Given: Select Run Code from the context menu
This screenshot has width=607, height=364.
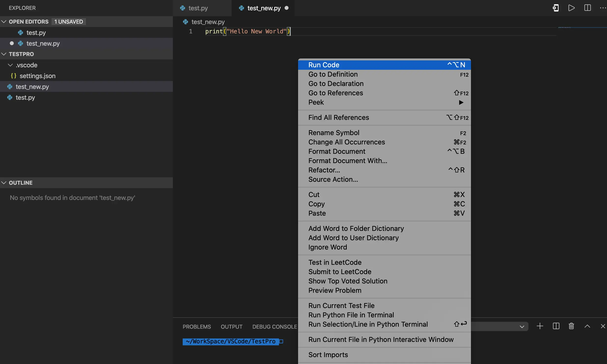Looking at the screenshot, I should [324, 65].
